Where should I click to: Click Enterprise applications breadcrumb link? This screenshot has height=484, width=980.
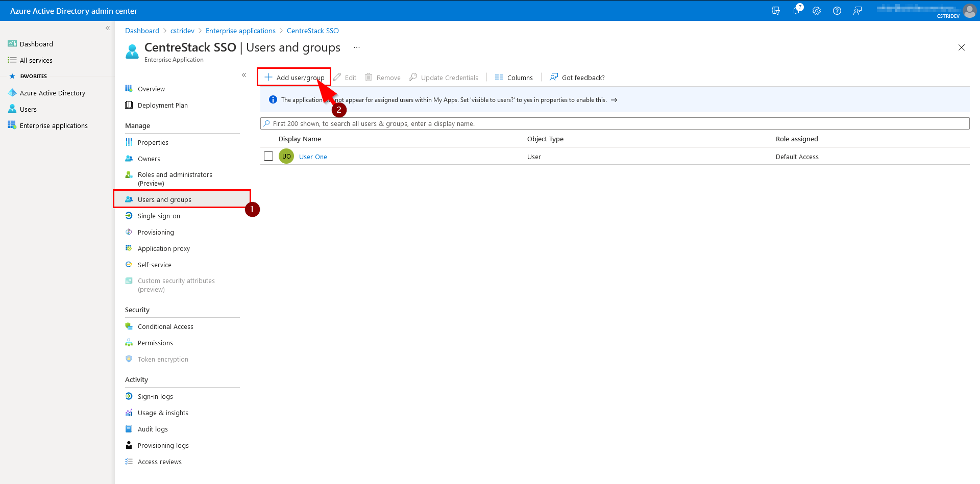pyautogui.click(x=240, y=31)
